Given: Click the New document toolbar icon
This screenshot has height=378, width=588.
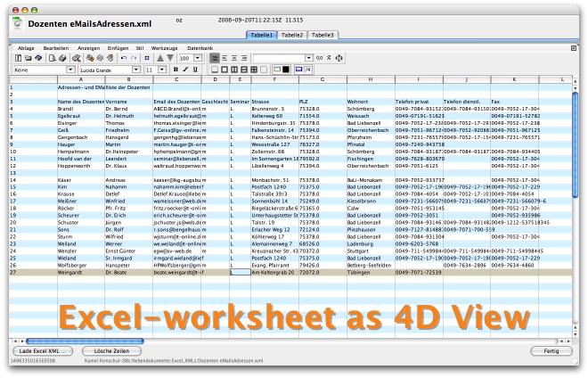Looking at the screenshot, I should tap(18, 58).
